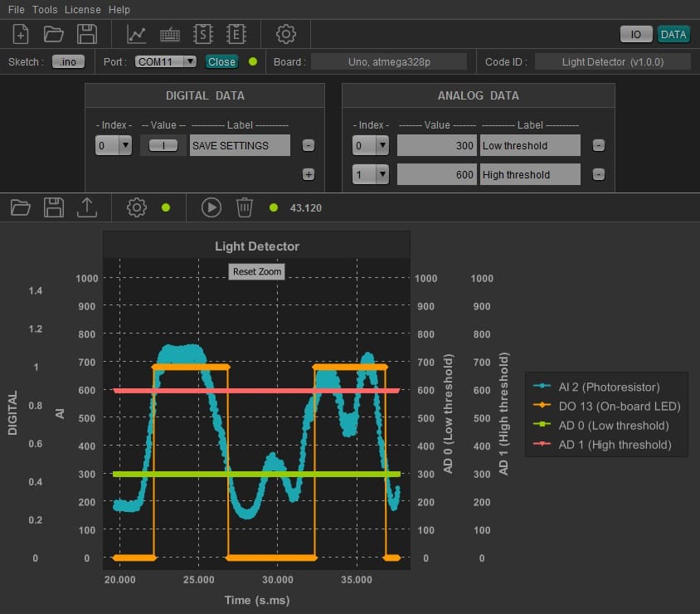Open the Low threshold index dropdown
The image size is (700, 614).
[370, 145]
